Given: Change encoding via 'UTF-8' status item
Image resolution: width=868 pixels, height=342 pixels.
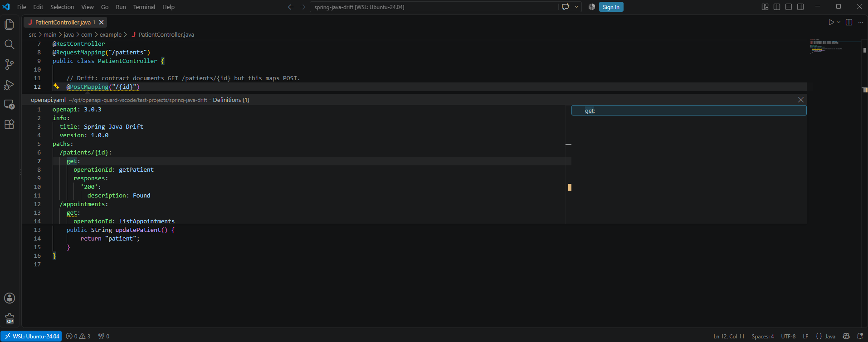Looking at the screenshot, I should 789,336.
